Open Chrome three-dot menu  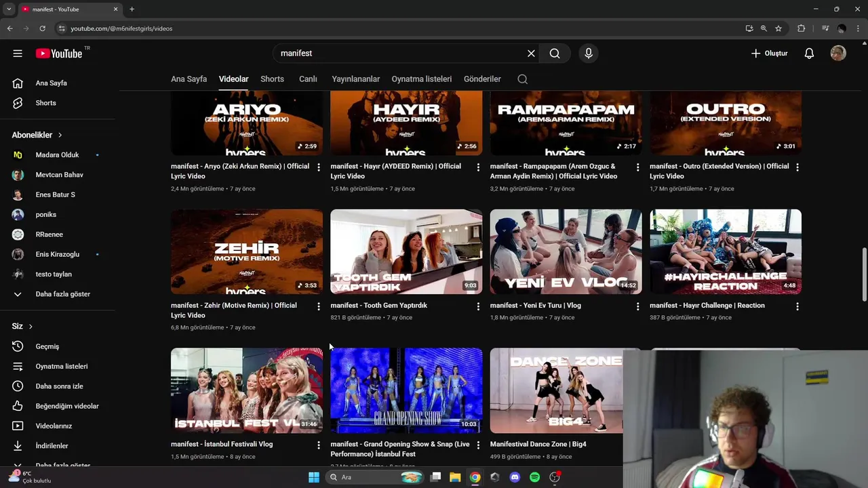[858, 28]
